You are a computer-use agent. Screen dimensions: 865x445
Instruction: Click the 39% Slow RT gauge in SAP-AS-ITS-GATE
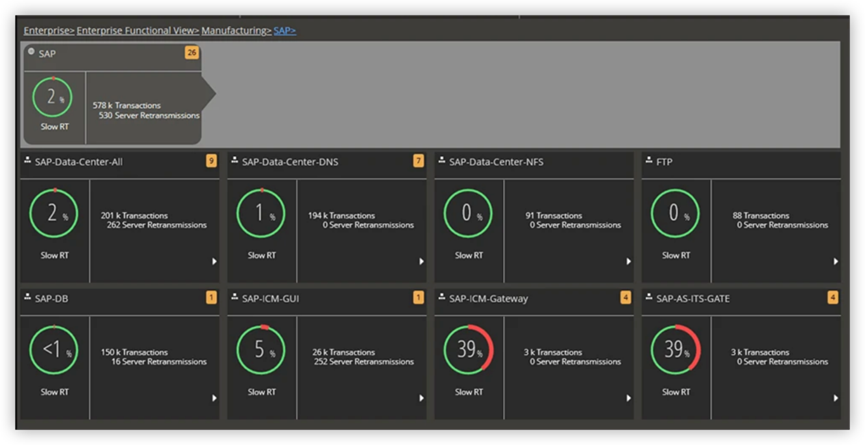(x=675, y=350)
